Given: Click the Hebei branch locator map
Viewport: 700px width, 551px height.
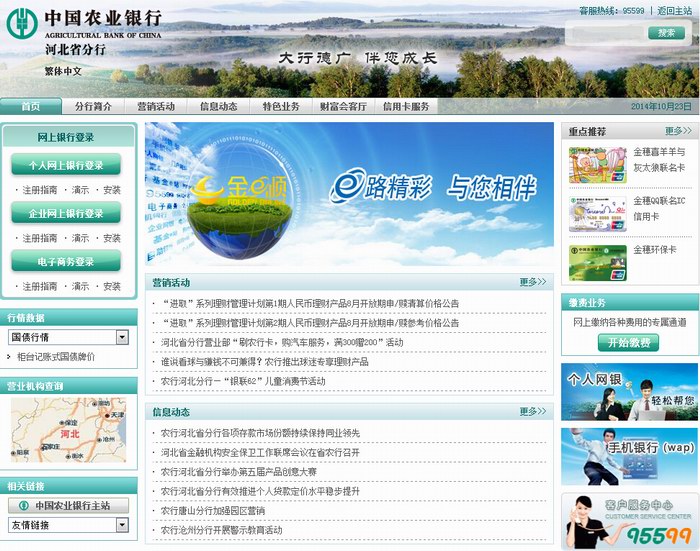Looking at the screenshot, I should tap(68, 430).
